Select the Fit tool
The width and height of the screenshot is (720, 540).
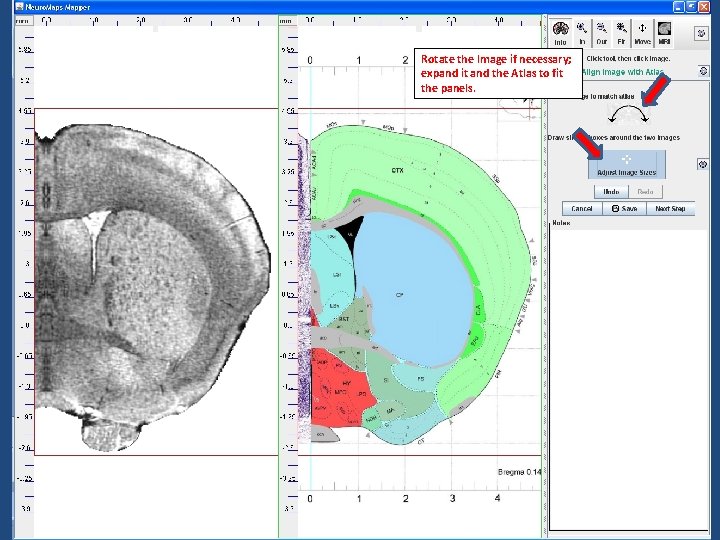point(621,33)
